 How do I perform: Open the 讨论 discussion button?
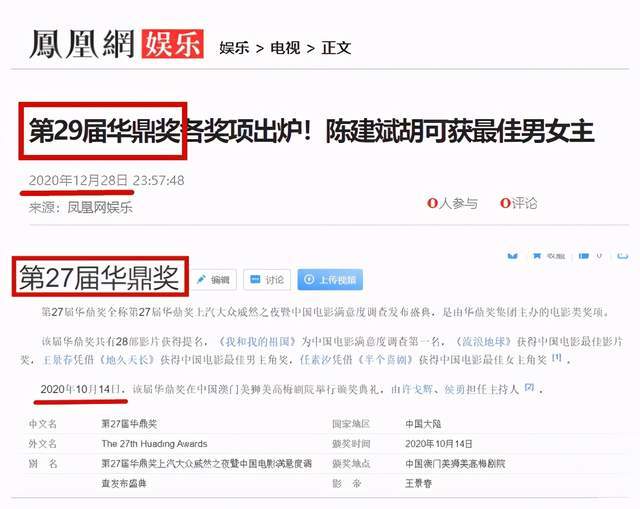pos(267,280)
